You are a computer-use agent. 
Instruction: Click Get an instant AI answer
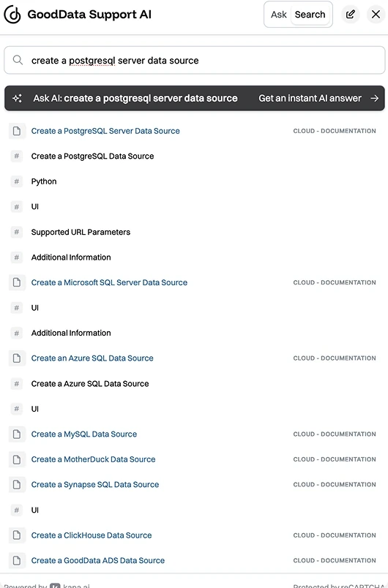click(x=310, y=98)
